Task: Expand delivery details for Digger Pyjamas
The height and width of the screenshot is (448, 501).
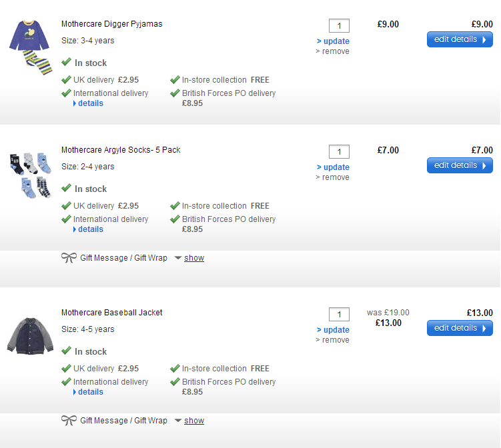Action: [90, 103]
